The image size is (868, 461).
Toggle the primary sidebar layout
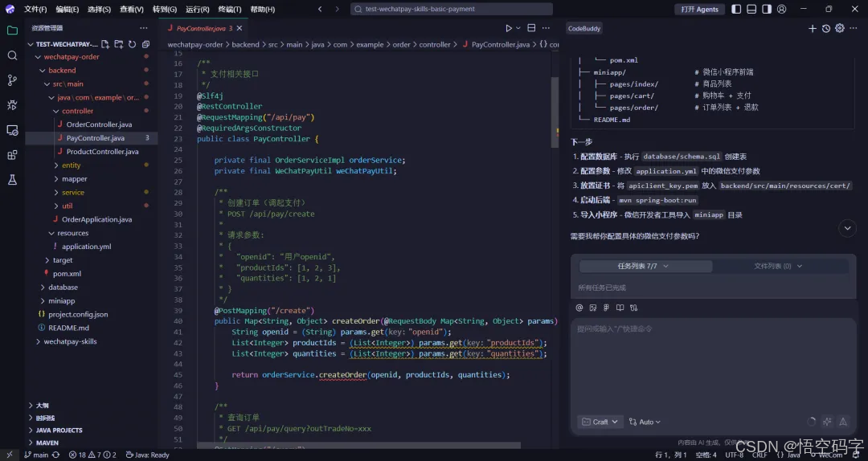tap(736, 9)
